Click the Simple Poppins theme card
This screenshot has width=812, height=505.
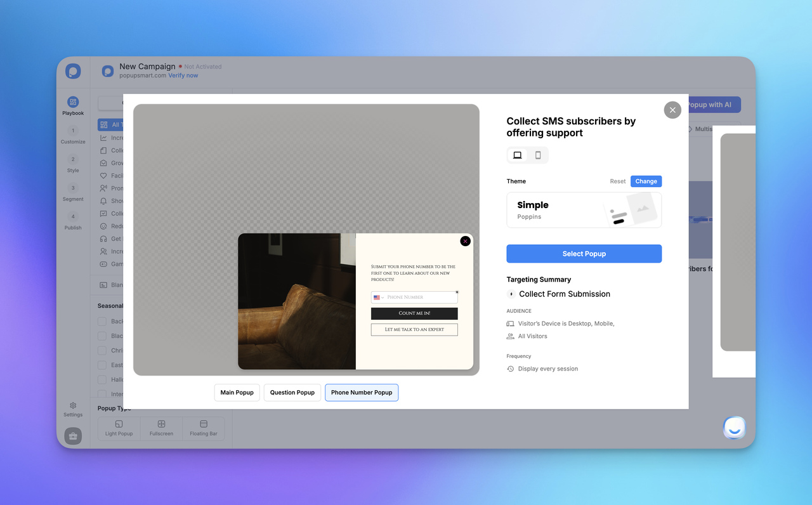pos(584,210)
